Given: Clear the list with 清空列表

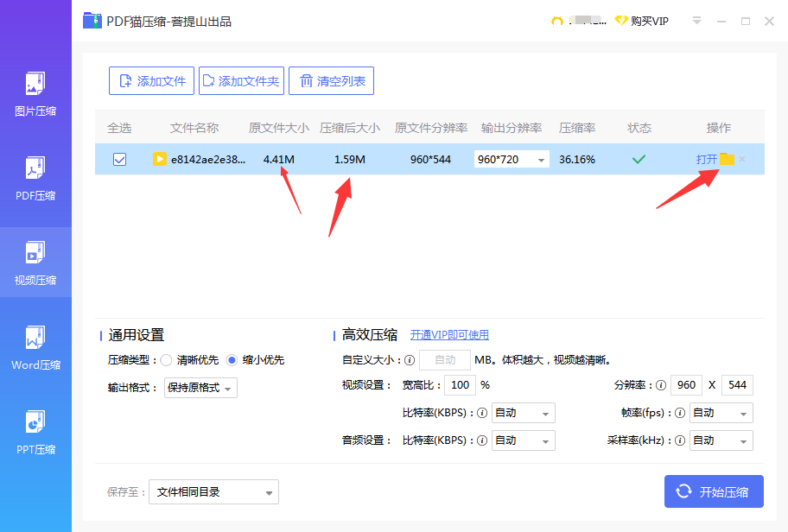Looking at the screenshot, I should (x=331, y=81).
